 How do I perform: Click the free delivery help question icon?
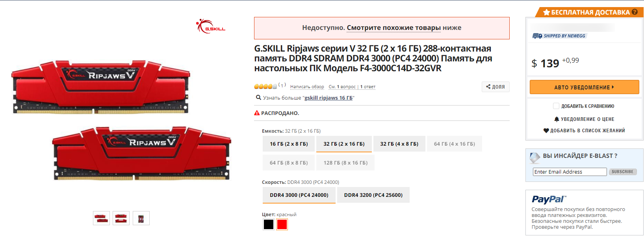(635, 12)
